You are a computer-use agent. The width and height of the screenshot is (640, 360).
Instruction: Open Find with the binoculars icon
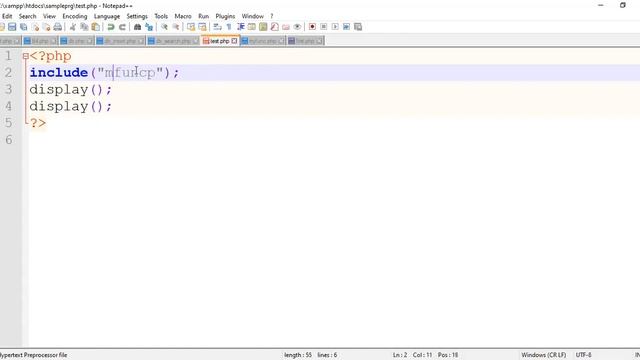138,27
